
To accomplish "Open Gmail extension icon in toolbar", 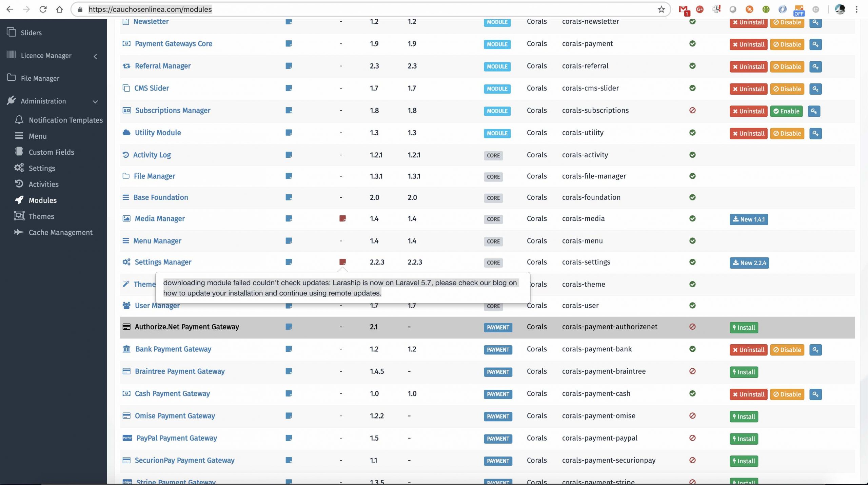I will tap(684, 10).
